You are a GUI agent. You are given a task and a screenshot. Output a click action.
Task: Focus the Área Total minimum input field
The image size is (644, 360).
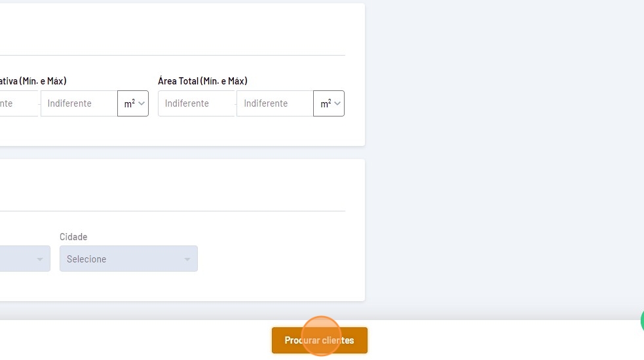coord(197,103)
